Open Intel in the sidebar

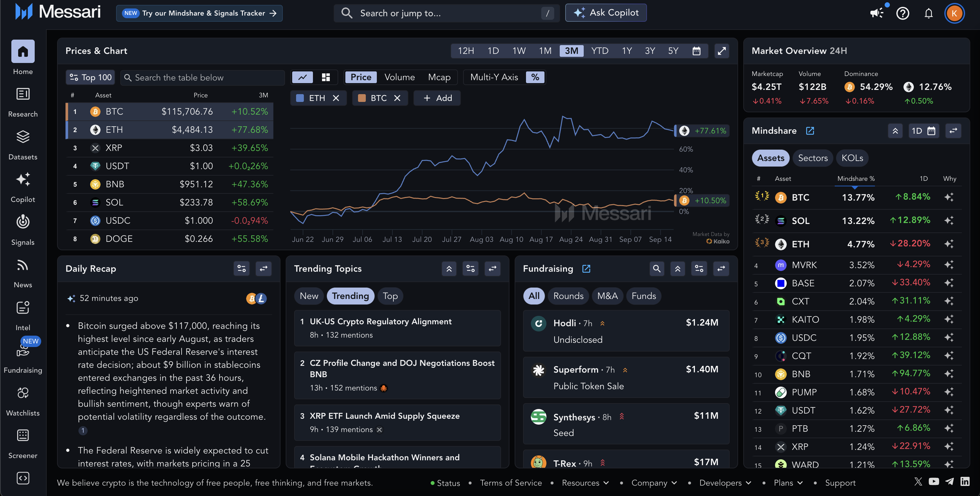click(x=23, y=316)
